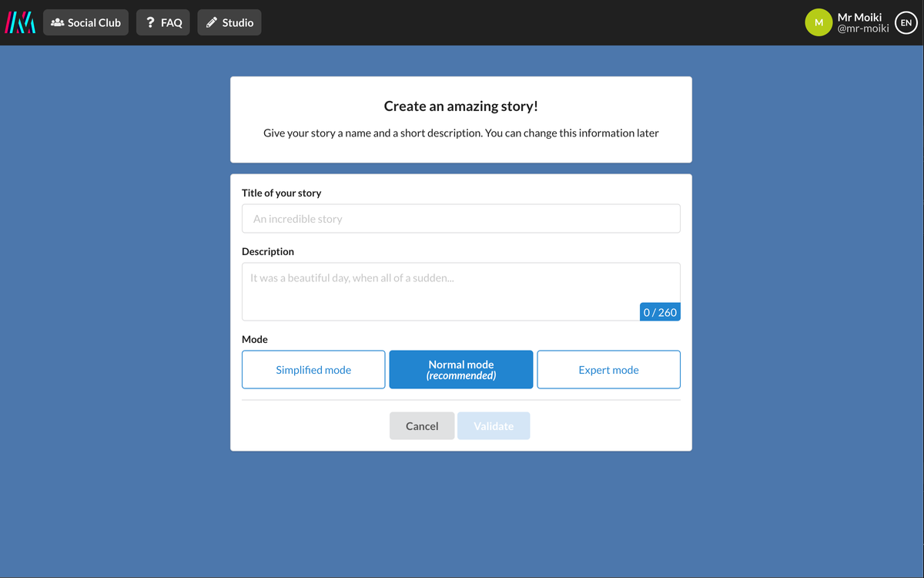Select Simplified mode
This screenshot has width=924, height=578.
pos(313,370)
